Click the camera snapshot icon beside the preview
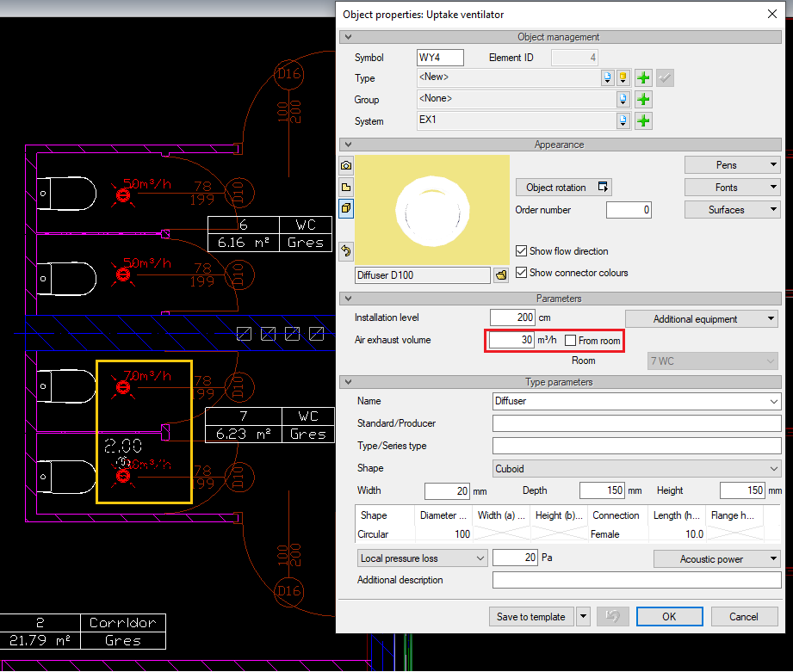The image size is (793, 672). pyautogui.click(x=345, y=165)
